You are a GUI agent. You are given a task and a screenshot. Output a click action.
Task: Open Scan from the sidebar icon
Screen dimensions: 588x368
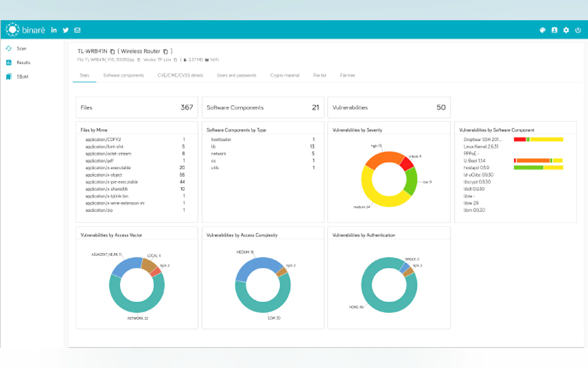[9, 48]
